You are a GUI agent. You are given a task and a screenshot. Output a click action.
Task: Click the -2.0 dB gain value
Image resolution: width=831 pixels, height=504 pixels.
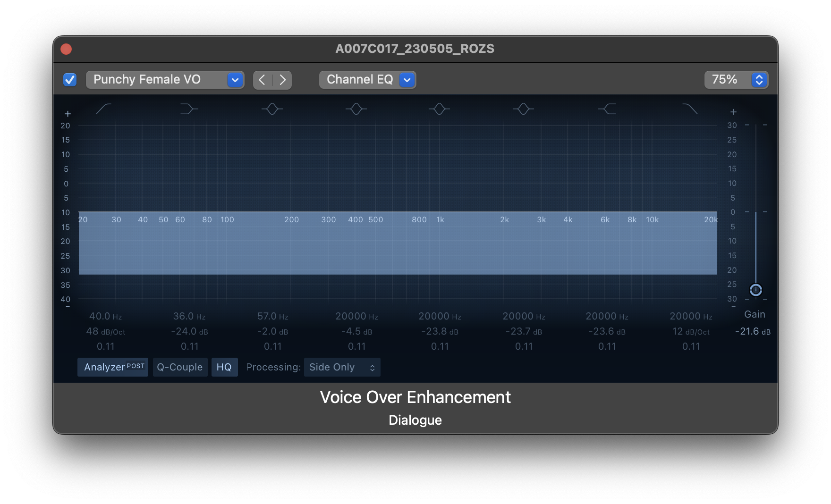click(x=273, y=331)
